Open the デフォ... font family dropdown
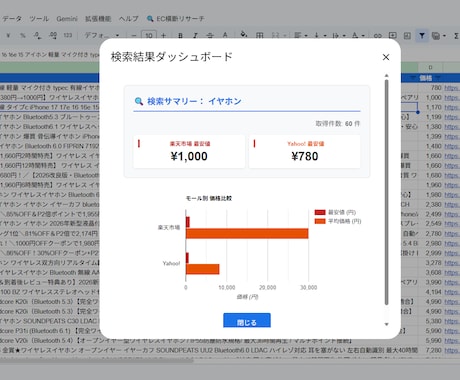460x380 pixels. tap(101, 35)
